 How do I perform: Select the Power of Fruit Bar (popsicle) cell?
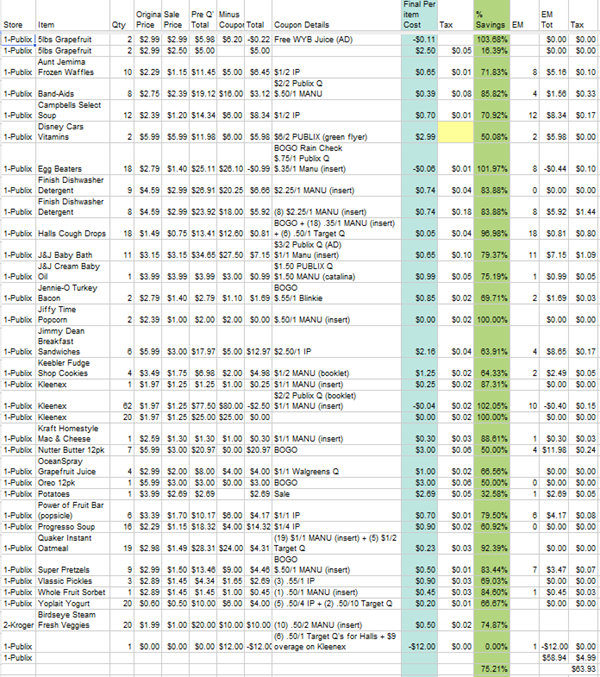73,511
